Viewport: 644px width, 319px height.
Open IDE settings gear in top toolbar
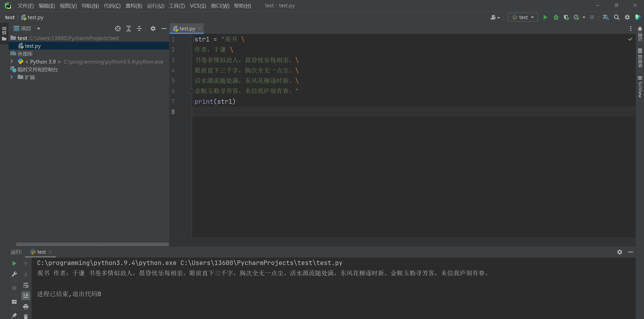pos(627,17)
